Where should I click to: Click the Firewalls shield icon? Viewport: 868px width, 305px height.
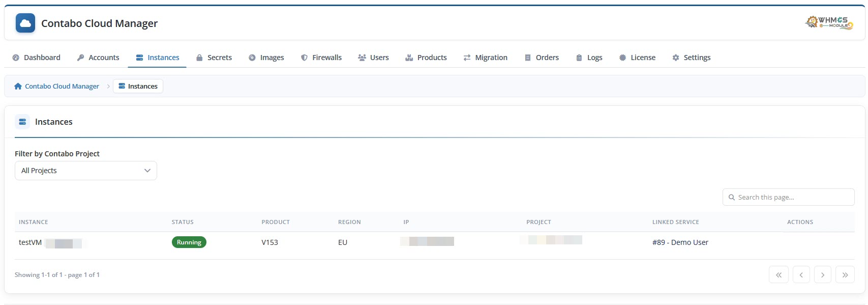(304, 58)
